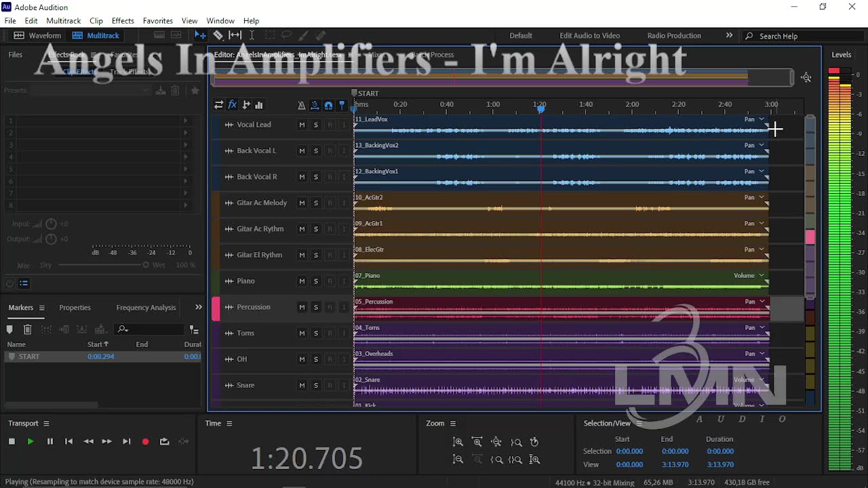Move playhead to previous marker
The image size is (868, 488).
tap(68, 441)
